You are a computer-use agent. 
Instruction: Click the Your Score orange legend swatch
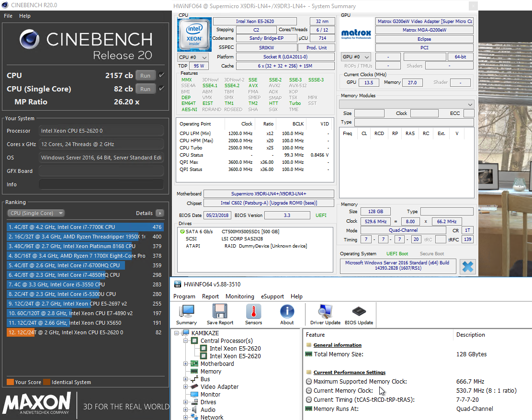pyautogui.click(x=10, y=382)
